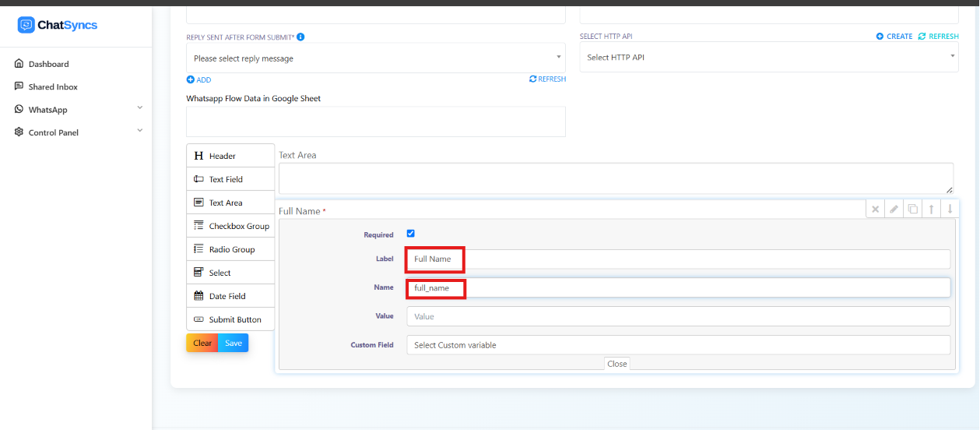Click the Name input containing full_name
This screenshot has width=980, height=430.
(x=679, y=287)
